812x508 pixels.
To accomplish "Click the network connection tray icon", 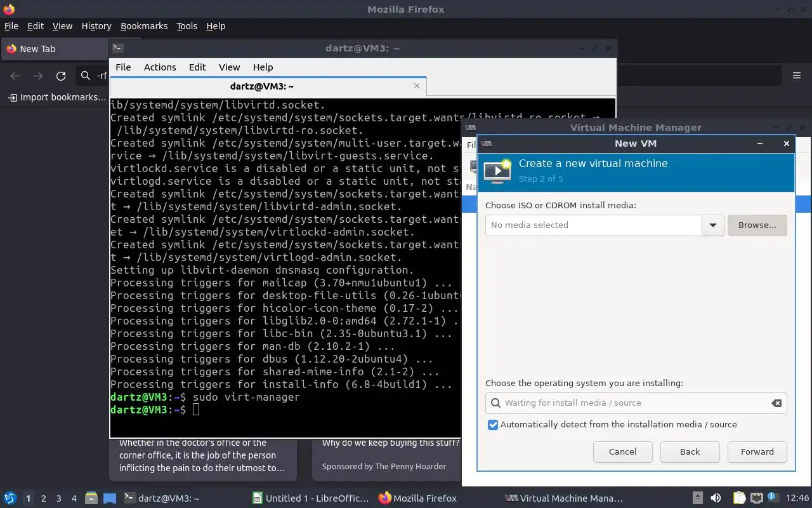I will (756, 498).
